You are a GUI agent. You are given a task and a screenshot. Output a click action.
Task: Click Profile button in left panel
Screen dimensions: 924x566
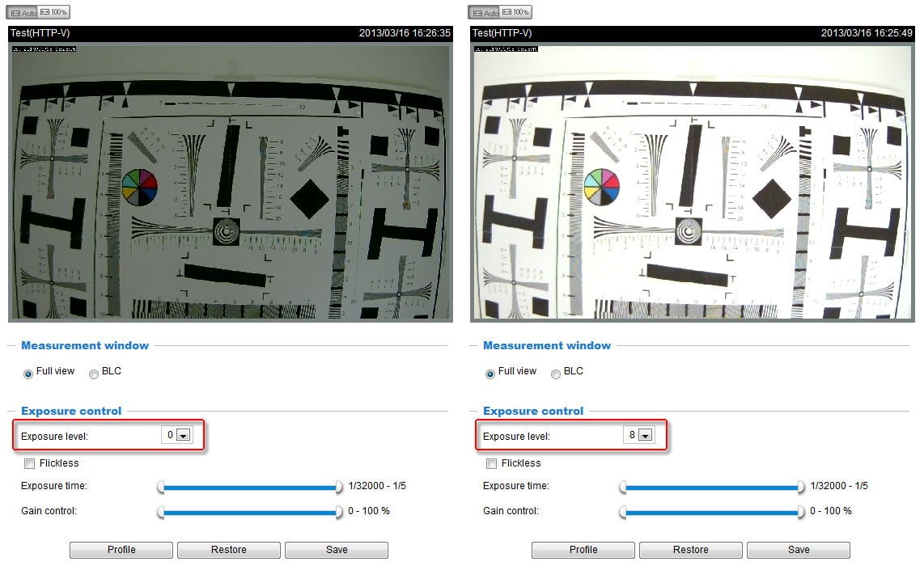coord(121,550)
